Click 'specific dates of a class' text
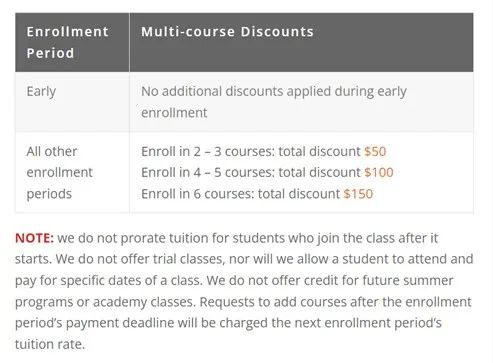Screen dimensions: 493x363 (132, 281)
